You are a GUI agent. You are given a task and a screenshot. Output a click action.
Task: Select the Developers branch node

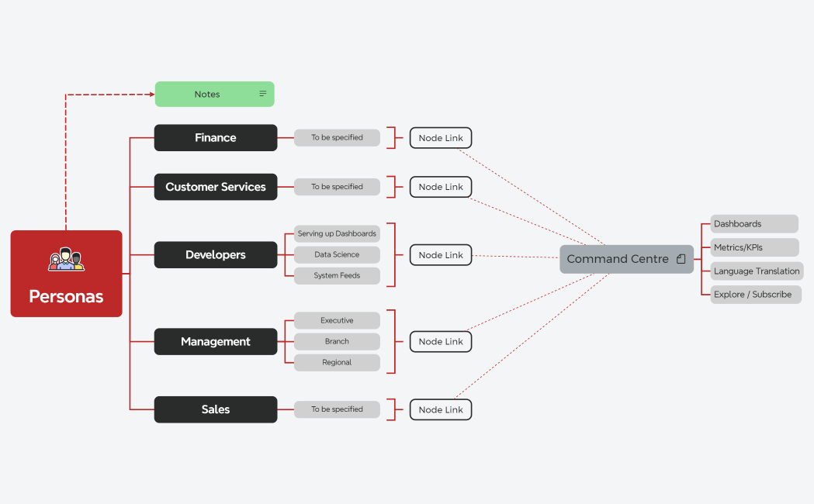[216, 255]
